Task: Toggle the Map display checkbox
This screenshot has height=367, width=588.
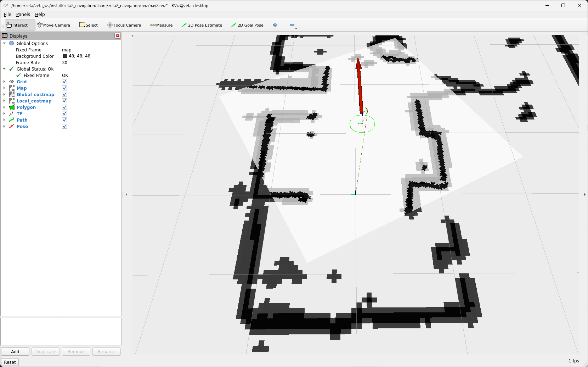Action: pyautogui.click(x=64, y=88)
